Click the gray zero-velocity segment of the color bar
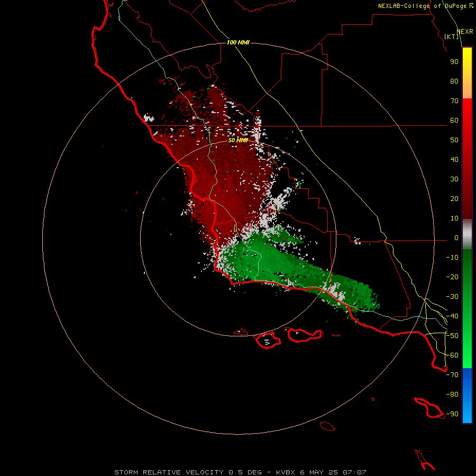The height and width of the screenshot is (476, 476). 467,234
